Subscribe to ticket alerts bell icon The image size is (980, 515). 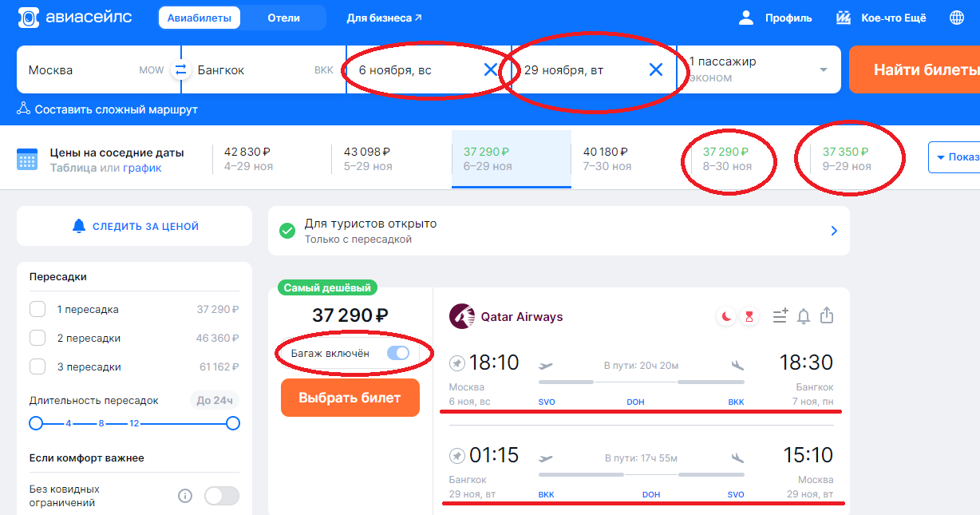pyautogui.click(x=804, y=316)
